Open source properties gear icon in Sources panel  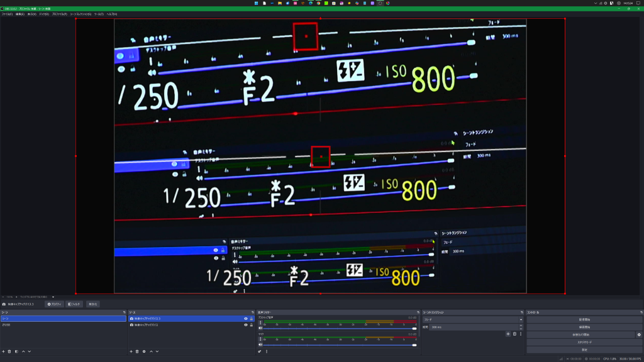pyautogui.click(x=144, y=351)
